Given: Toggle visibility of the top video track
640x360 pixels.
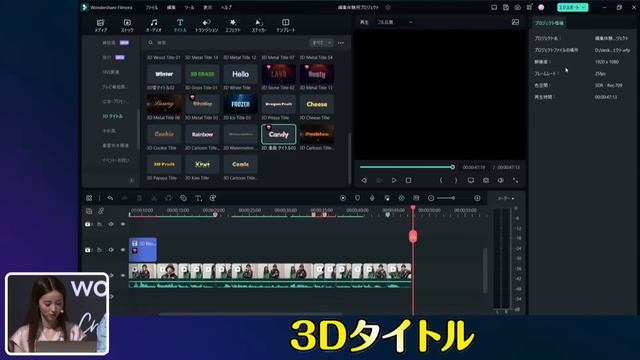Looking at the screenshot, I should pyautogui.click(x=123, y=224).
